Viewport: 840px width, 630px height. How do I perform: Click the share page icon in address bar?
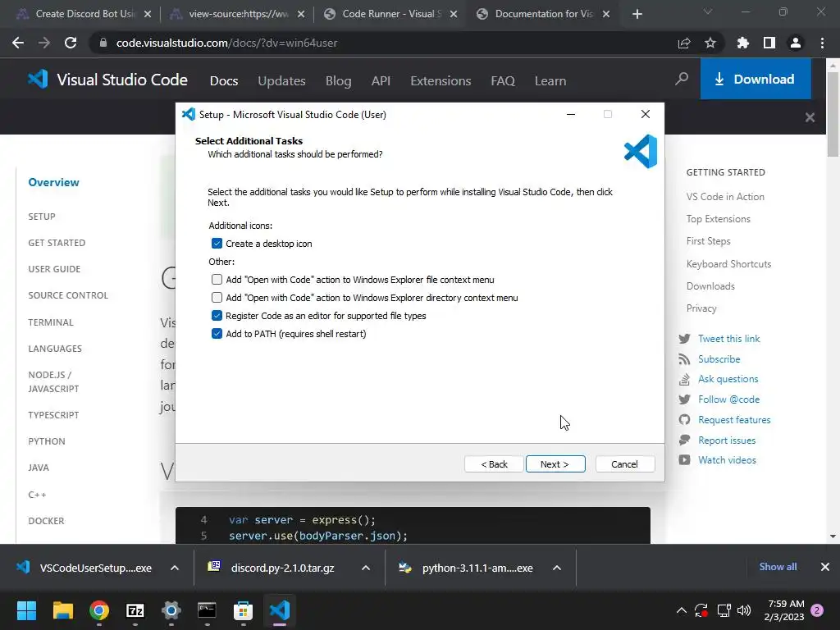click(x=684, y=43)
